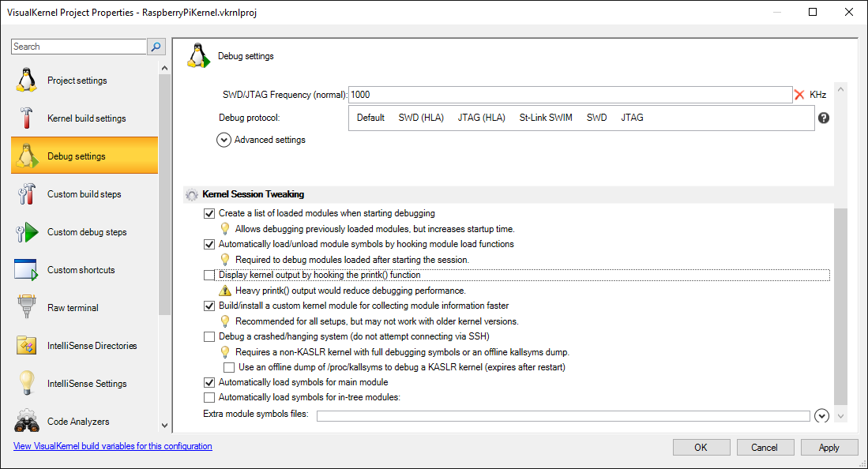Open Custom debug steps page

[85, 232]
